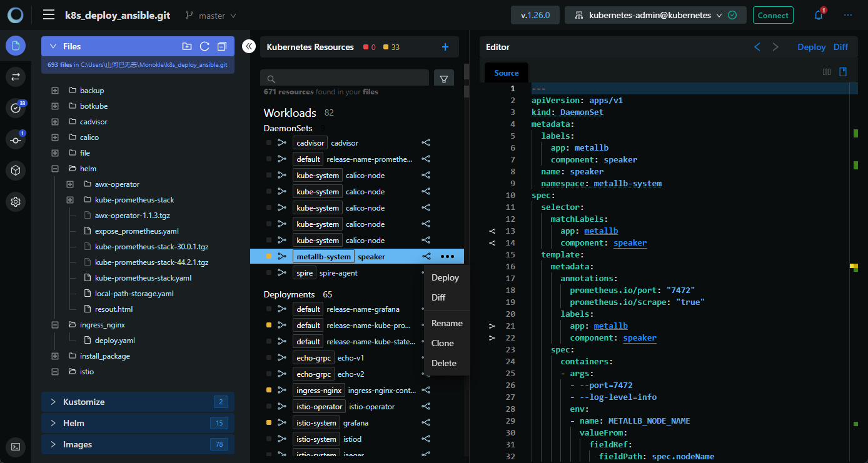Go to the previous resource in the editor
This screenshot has height=463, width=868.
[x=757, y=47]
